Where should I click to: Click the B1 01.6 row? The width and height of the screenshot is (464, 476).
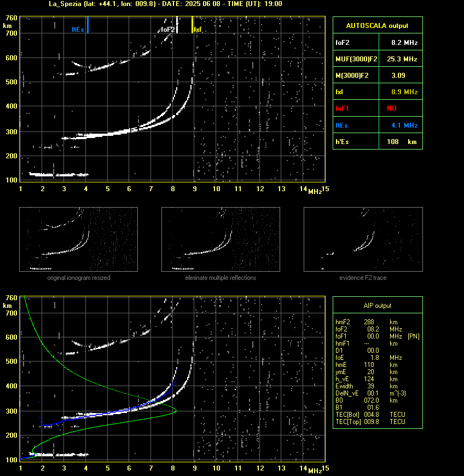pos(357,408)
